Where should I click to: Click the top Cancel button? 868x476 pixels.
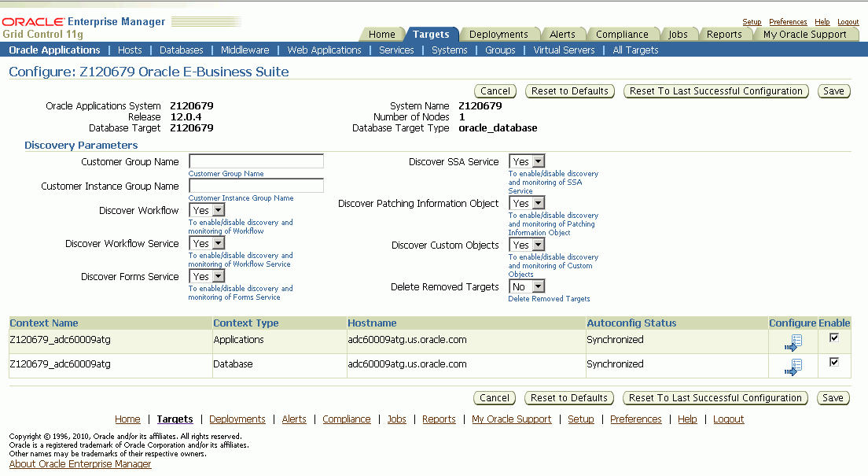point(495,91)
